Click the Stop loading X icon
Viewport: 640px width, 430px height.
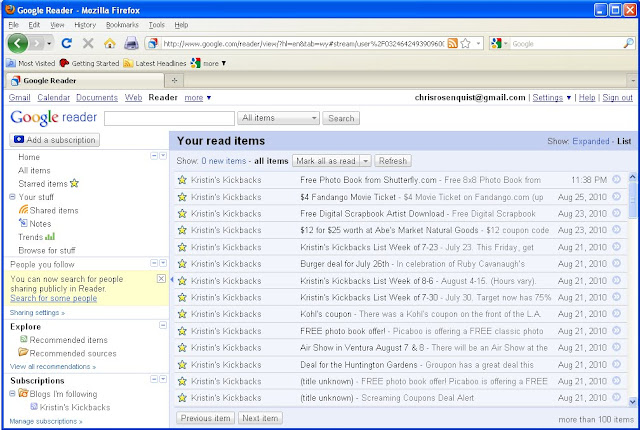(x=88, y=43)
